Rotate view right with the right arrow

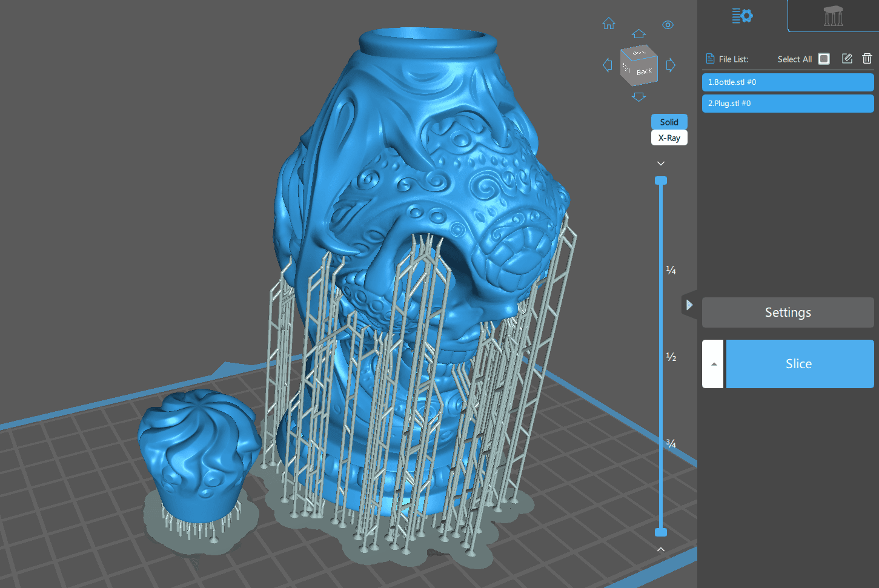click(671, 65)
